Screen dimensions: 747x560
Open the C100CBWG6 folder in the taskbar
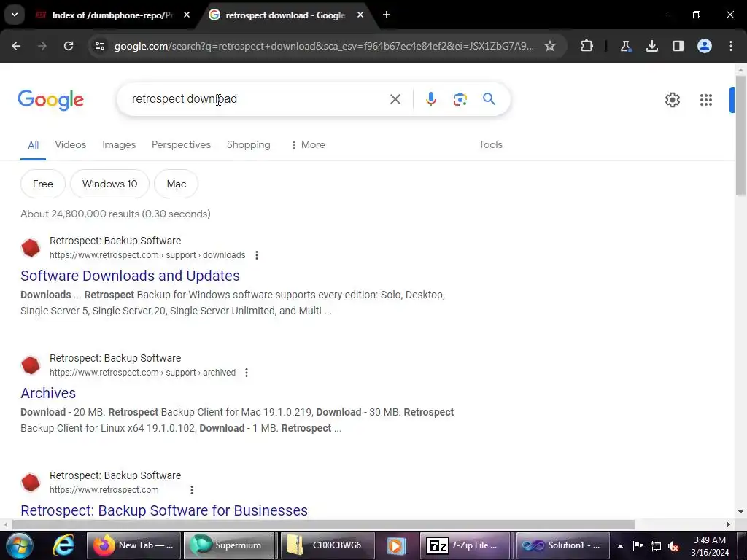327,545
